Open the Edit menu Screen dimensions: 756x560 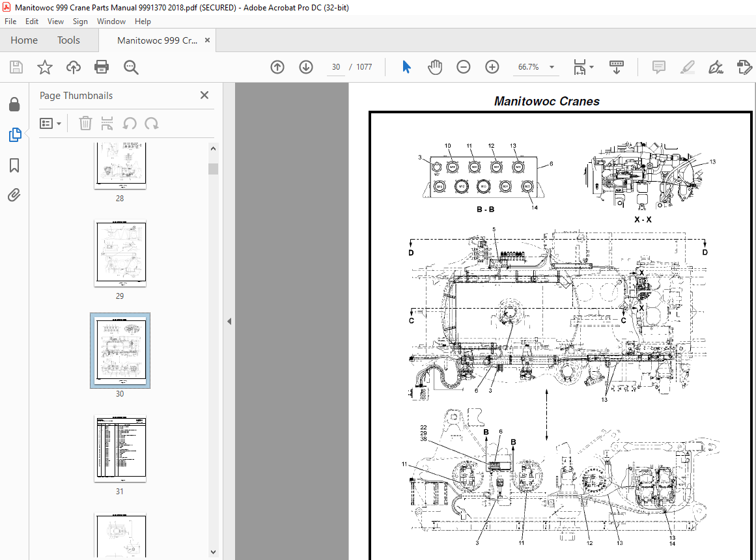tap(32, 21)
